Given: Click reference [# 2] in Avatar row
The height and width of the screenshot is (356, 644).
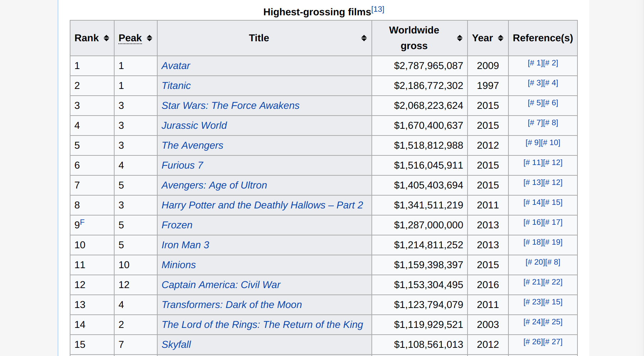Looking at the screenshot, I should click(x=551, y=63).
